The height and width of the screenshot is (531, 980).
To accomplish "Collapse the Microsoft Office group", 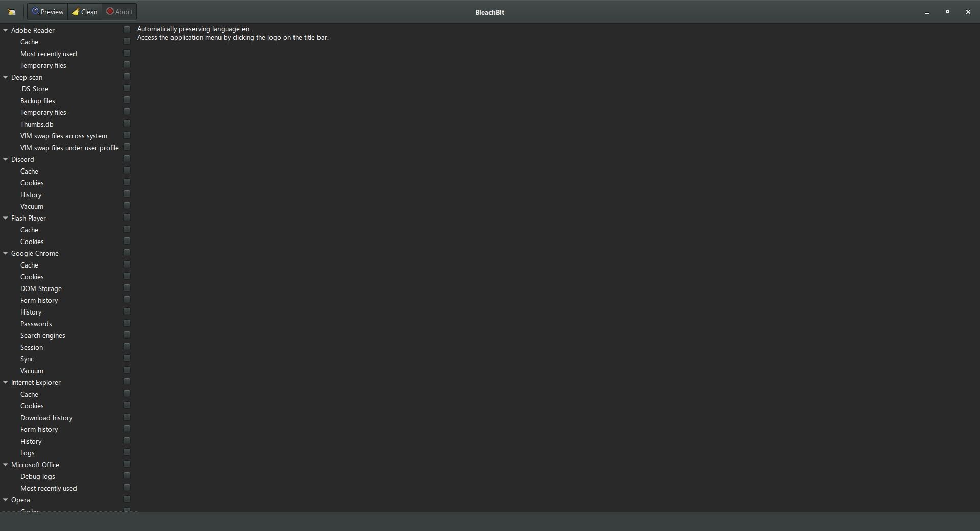I will tap(6, 465).
